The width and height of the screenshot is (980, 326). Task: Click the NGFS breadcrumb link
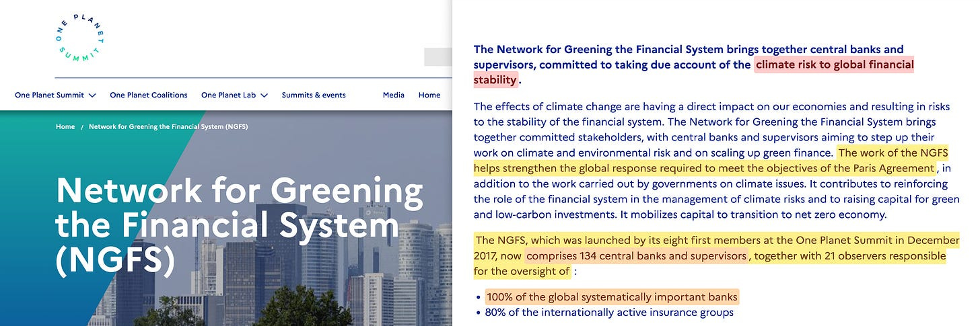coord(168,127)
